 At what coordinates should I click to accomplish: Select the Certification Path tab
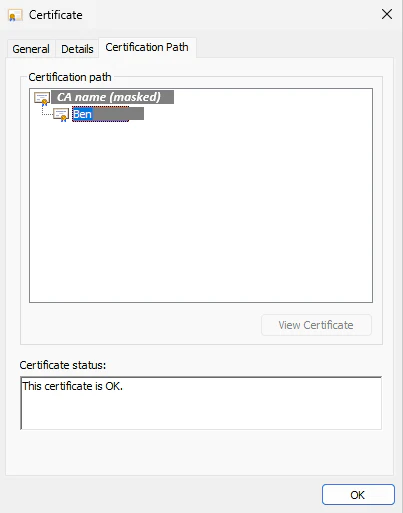pos(147,47)
